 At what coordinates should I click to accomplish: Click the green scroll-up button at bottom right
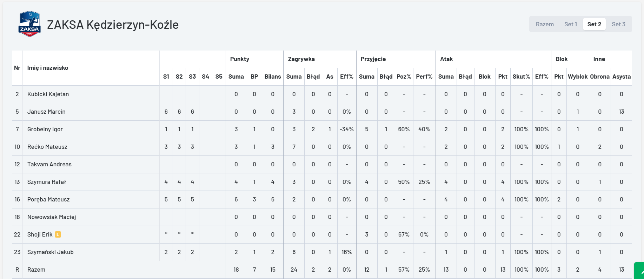click(639, 271)
